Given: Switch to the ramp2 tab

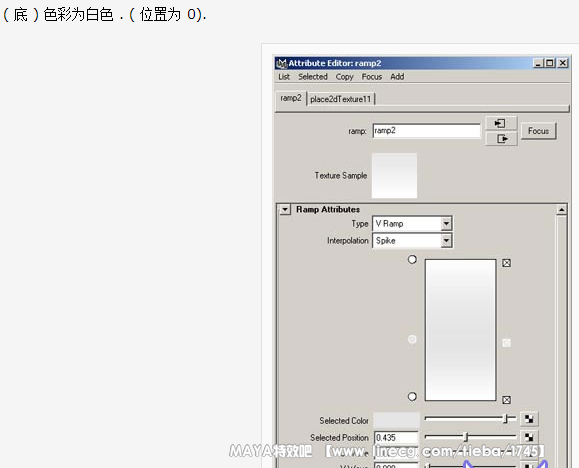Looking at the screenshot, I should coord(291,98).
